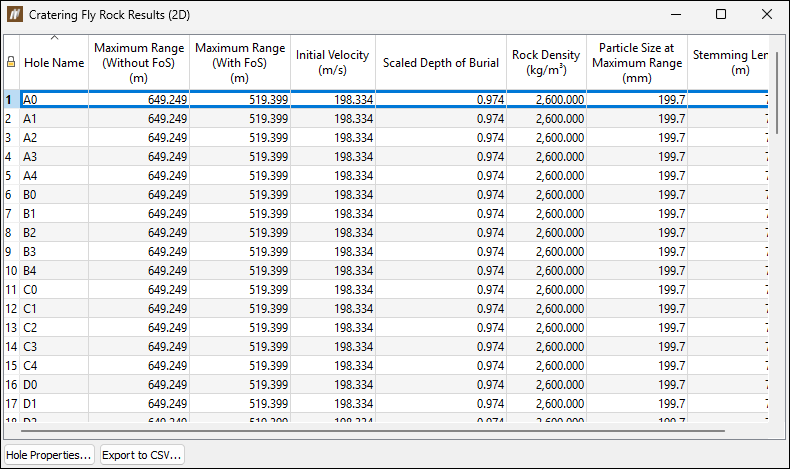Select row number 12 header
790x469 pixels.
(12, 308)
